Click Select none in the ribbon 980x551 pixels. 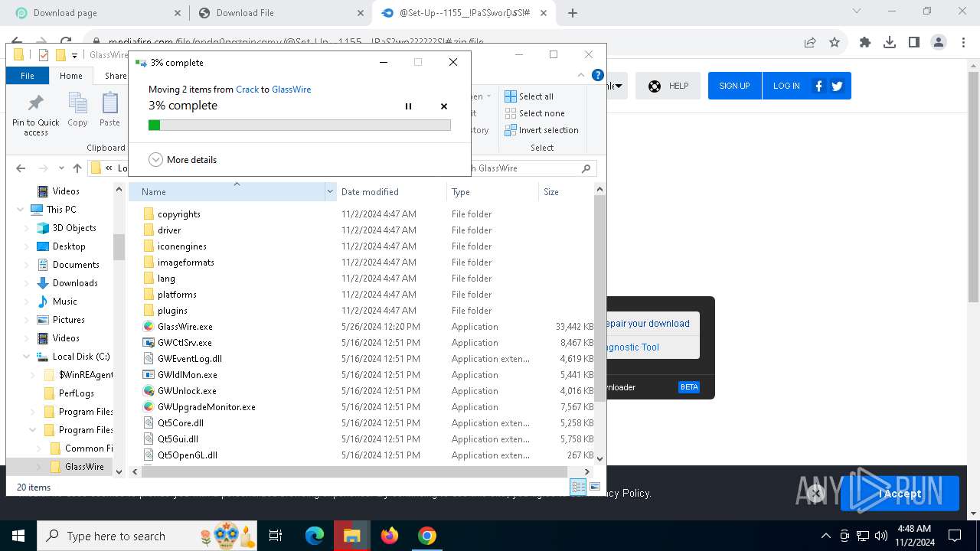coord(534,113)
